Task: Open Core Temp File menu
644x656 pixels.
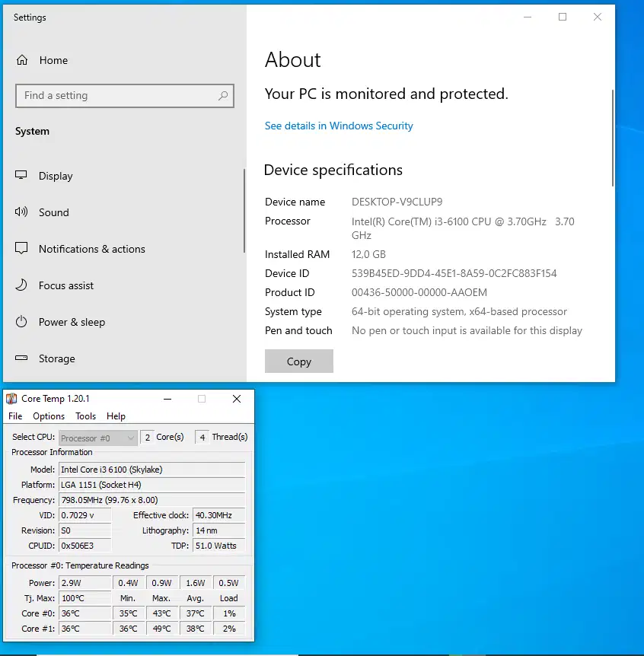Action: (x=15, y=416)
